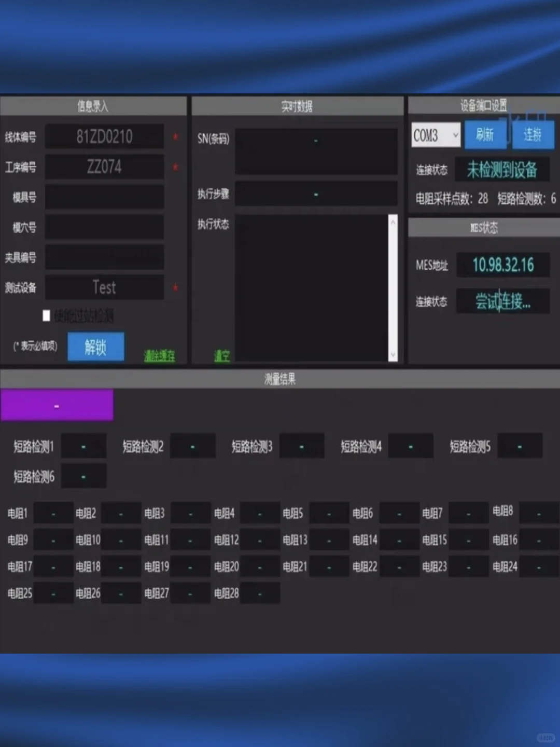The image size is (560, 747).
Task: Click the 未检测到设备 status text
Action: (502, 170)
